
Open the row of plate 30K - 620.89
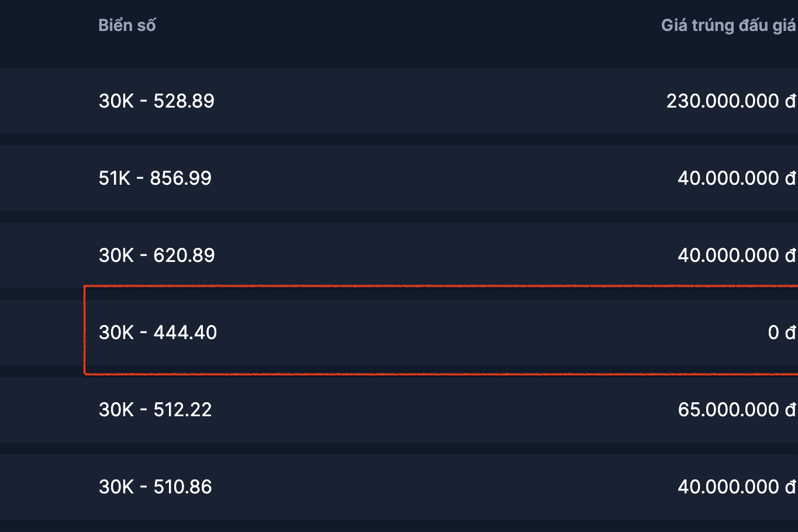pos(409,255)
